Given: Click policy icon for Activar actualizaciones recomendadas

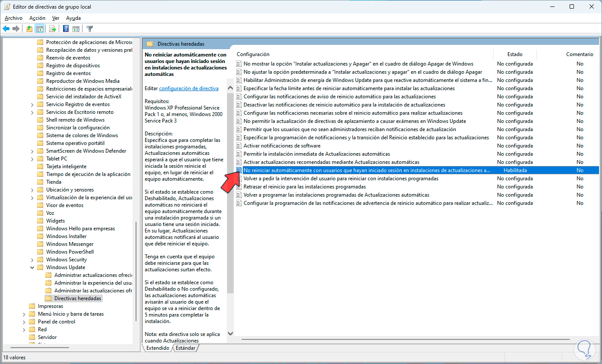Looking at the screenshot, I should 240,162.
